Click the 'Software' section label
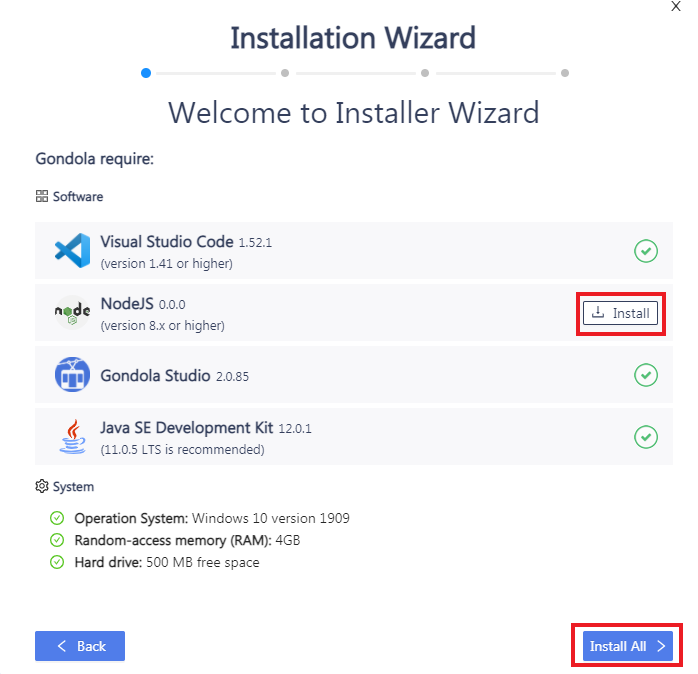This screenshot has width=698, height=674. coord(78,197)
